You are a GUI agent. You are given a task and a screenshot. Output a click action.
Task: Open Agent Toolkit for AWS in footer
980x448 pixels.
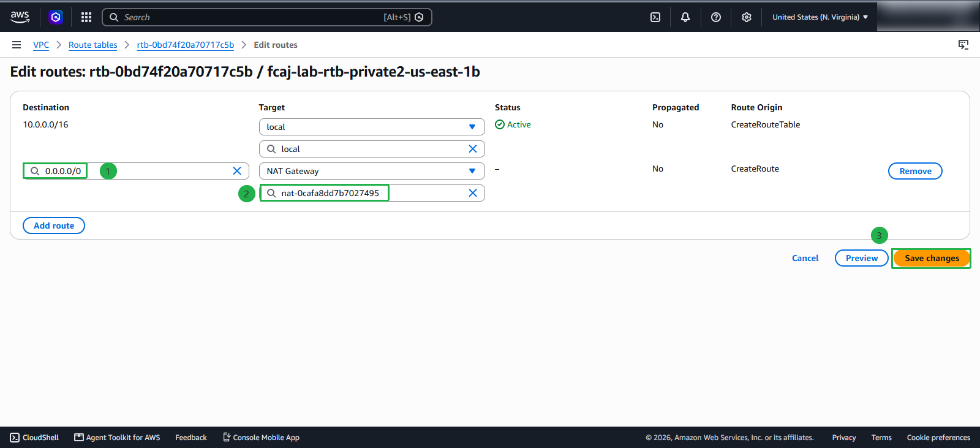(117, 438)
